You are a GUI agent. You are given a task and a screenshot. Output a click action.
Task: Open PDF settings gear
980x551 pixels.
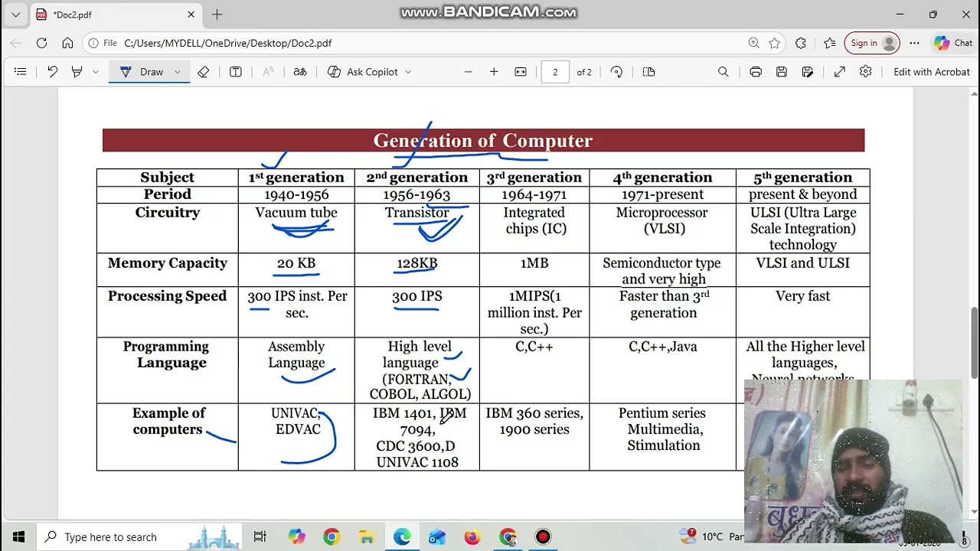(x=866, y=71)
